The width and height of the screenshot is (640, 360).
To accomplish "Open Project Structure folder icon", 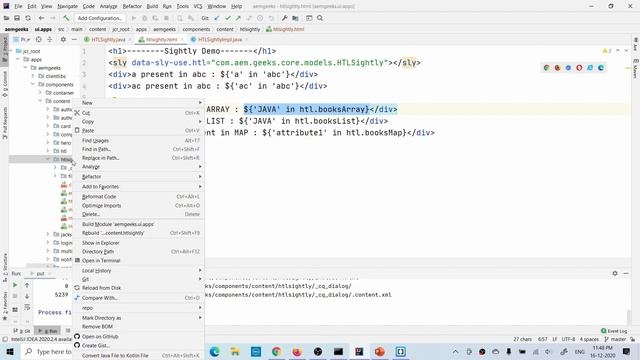I will pos(295,18).
